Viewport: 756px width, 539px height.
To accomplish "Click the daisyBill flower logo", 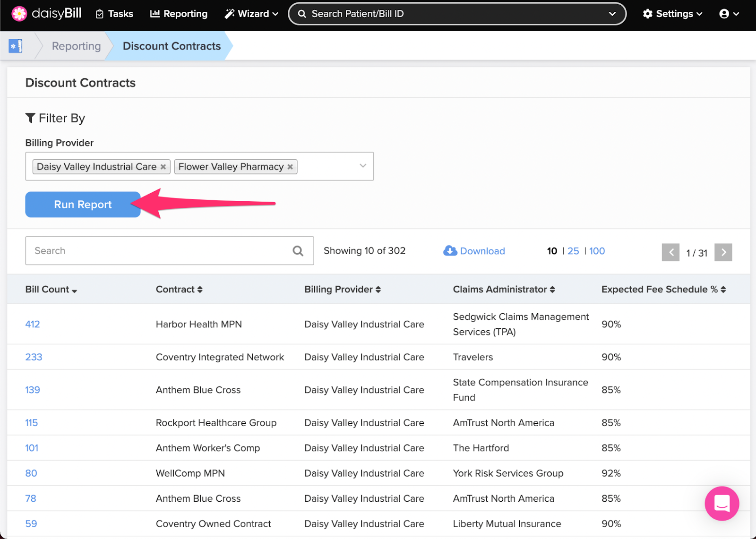I will pos(19,14).
